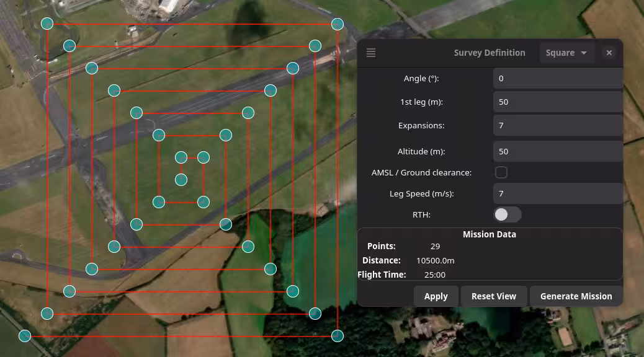Viewport: 644px width, 357px height.
Task: Click the spiral's innermost starting waypoint marker
Action: click(x=181, y=180)
